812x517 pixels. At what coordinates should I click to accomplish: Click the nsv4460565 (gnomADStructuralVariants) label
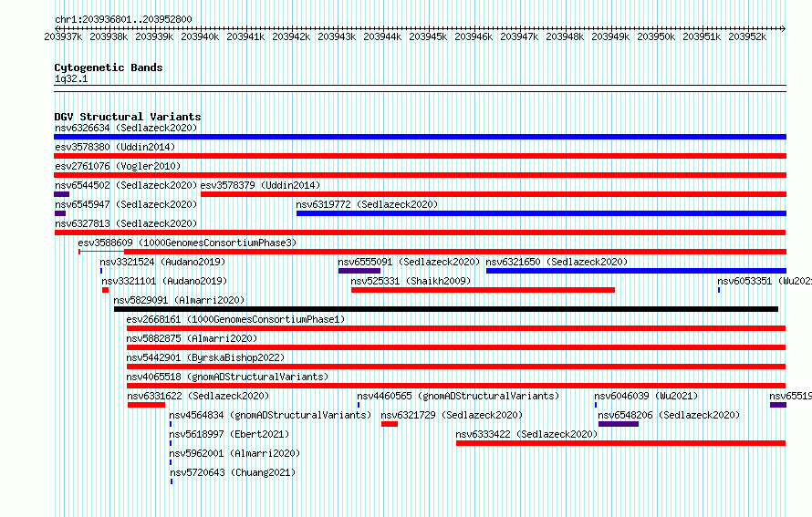(x=458, y=396)
